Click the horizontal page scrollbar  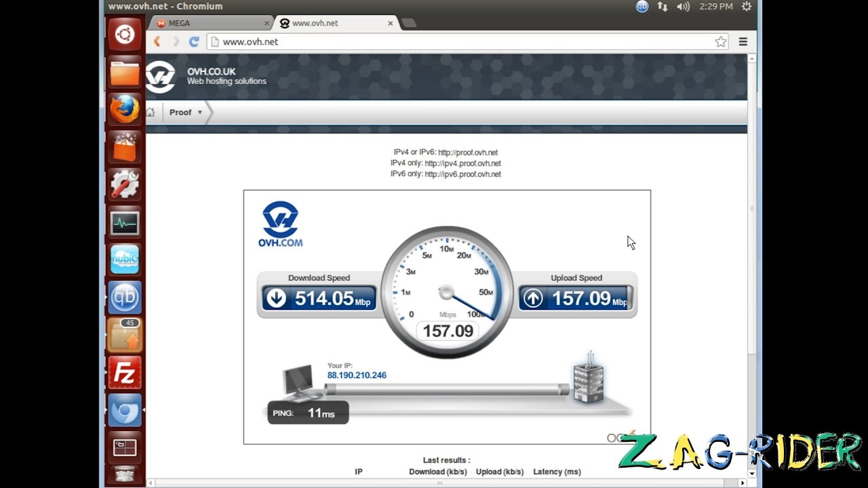439,483
